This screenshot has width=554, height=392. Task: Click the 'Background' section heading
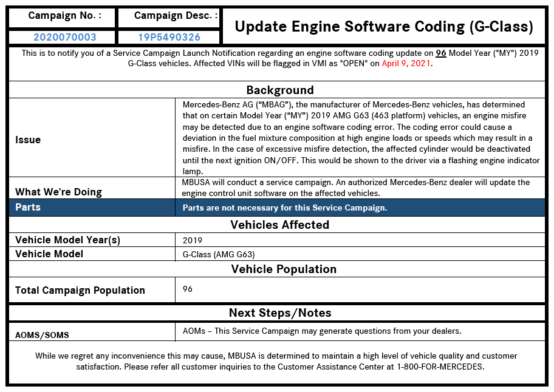click(280, 90)
